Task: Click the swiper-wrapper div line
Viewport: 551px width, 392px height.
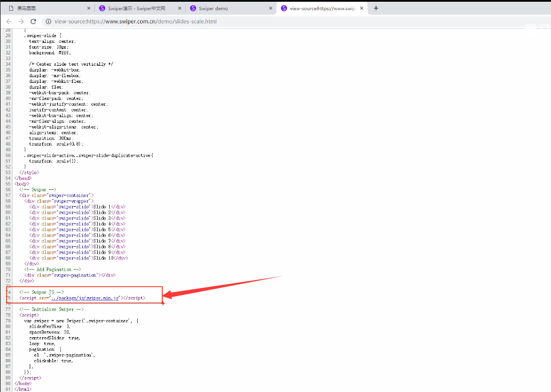Action: [59, 201]
